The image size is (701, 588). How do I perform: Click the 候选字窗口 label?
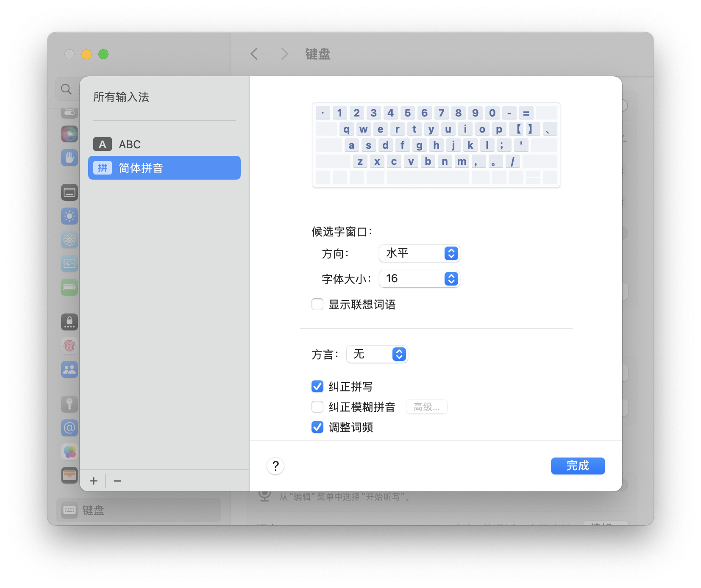(342, 232)
